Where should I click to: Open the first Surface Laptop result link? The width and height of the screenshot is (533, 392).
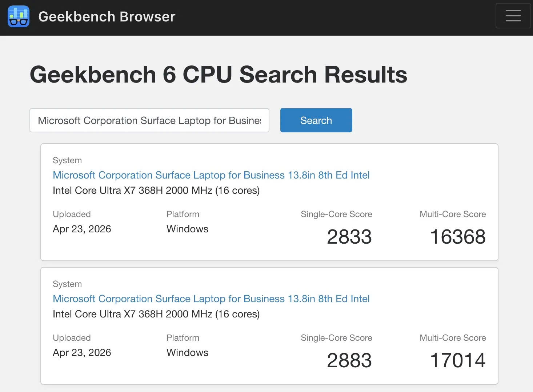(211, 175)
